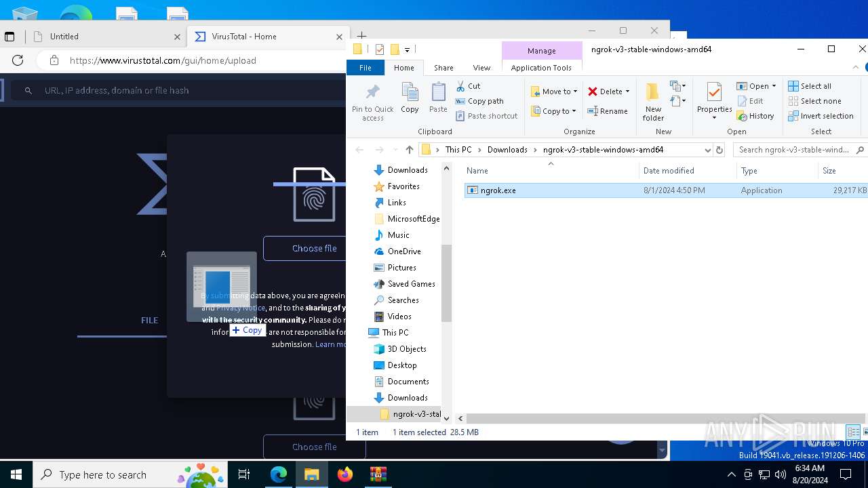The image size is (868, 488).
Task: Open the Windows Start menu
Action: 16,474
